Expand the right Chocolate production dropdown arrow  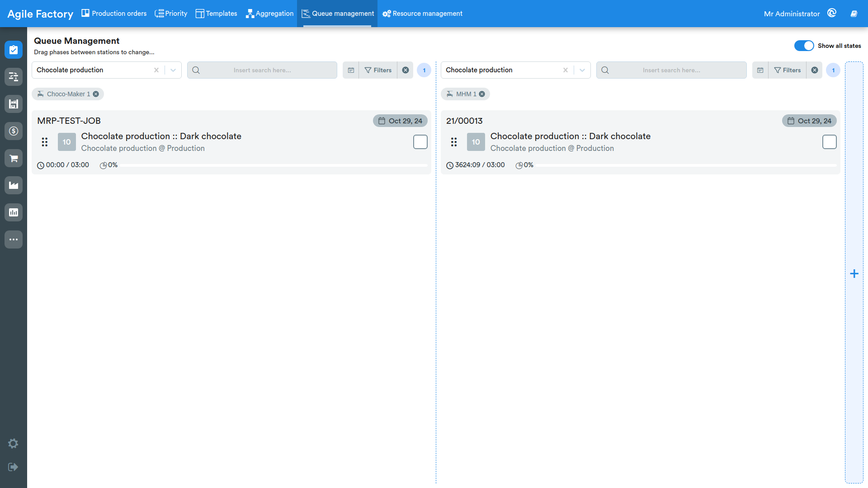click(582, 70)
